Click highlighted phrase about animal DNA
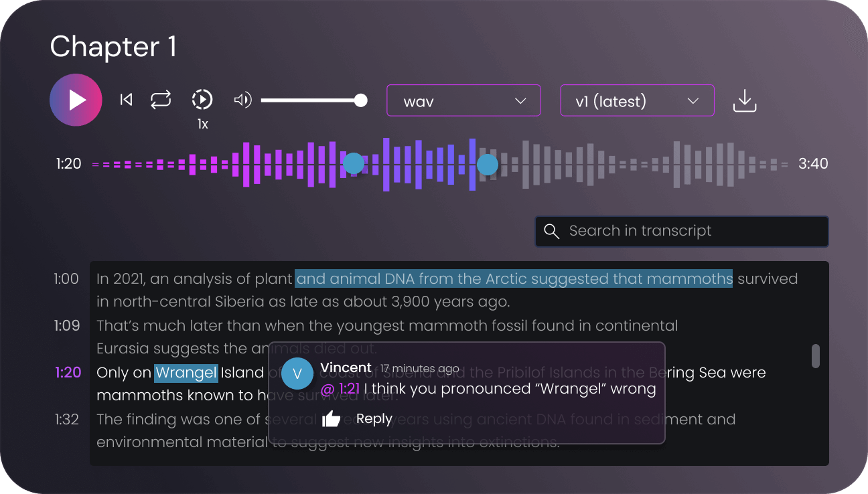The height and width of the screenshot is (494, 868). point(514,278)
